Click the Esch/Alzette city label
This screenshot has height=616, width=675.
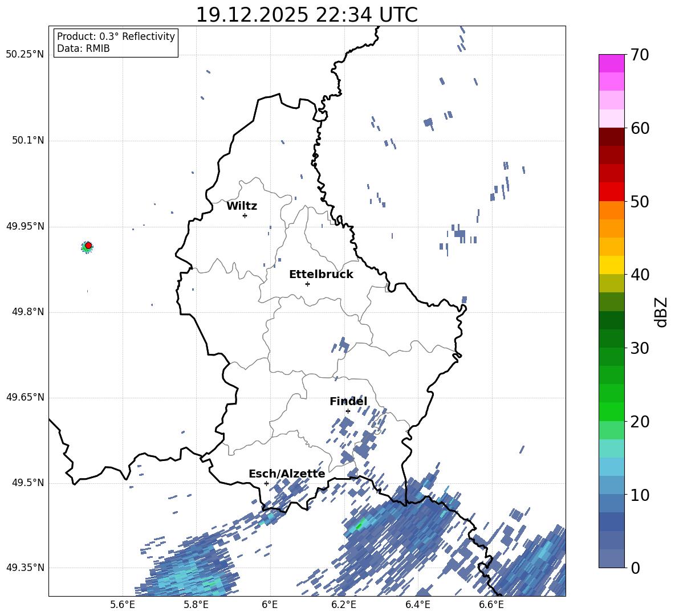click(287, 474)
